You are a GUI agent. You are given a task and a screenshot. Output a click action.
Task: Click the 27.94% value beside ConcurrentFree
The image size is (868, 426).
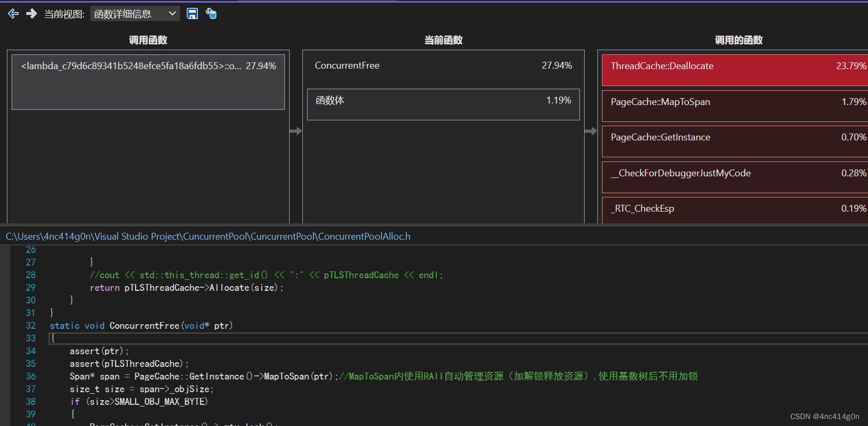557,65
